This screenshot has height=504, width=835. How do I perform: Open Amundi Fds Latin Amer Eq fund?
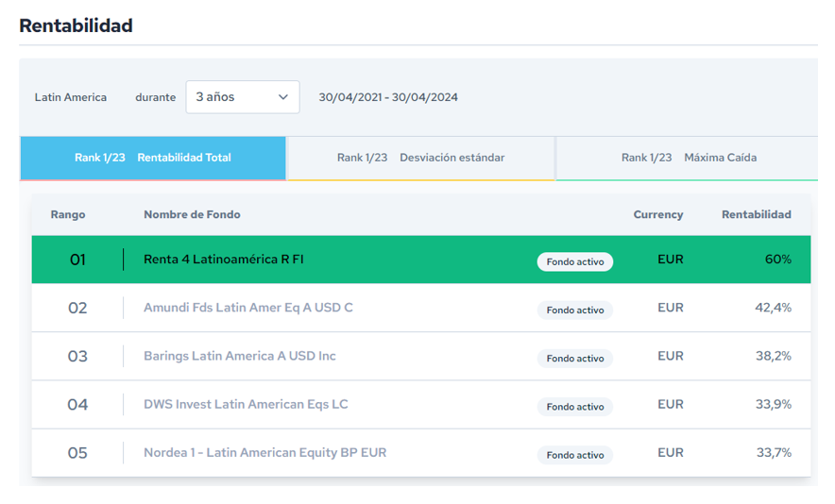pos(248,308)
